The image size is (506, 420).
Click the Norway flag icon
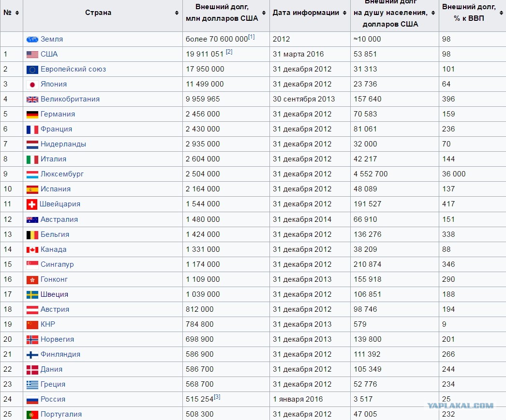pyautogui.click(x=32, y=340)
